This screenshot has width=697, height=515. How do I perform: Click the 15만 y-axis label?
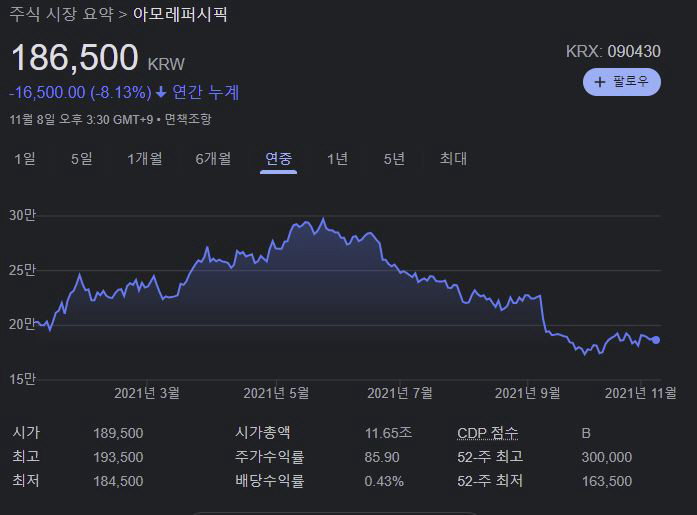coord(22,379)
